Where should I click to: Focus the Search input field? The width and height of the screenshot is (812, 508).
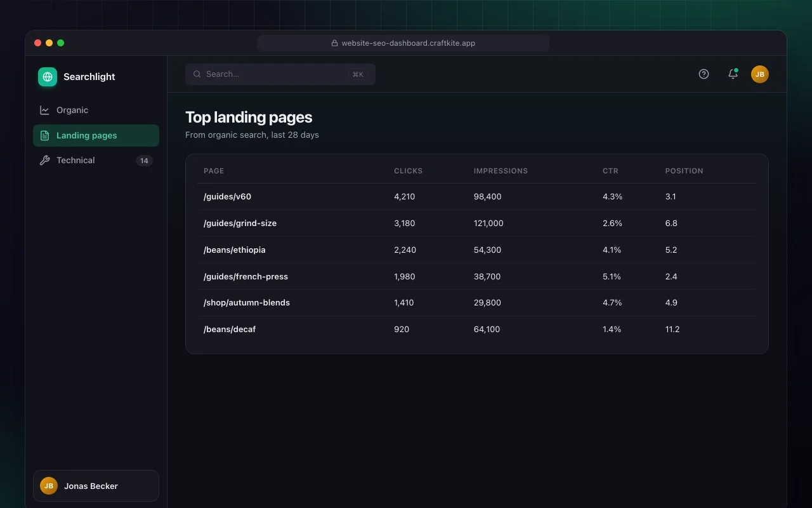pyautogui.click(x=280, y=74)
